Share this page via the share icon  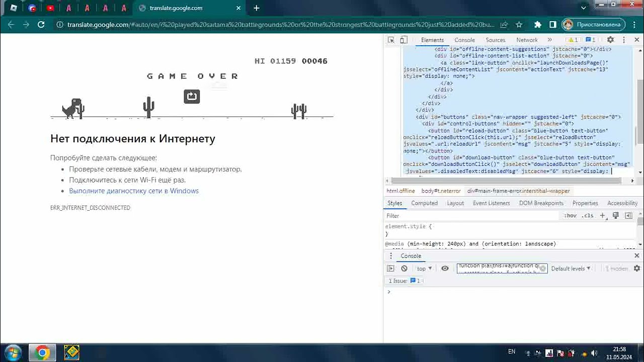tap(504, 24)
